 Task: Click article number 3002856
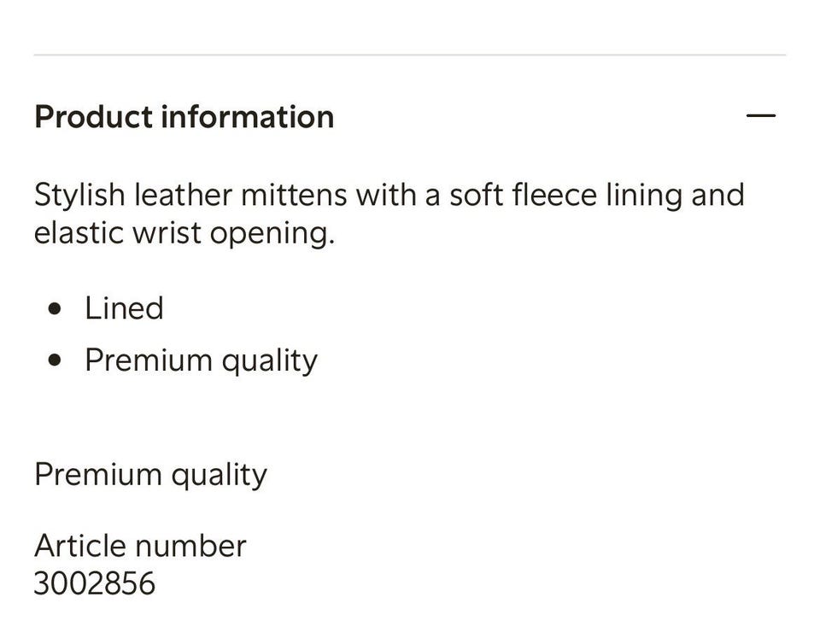[x=95, y=583]
